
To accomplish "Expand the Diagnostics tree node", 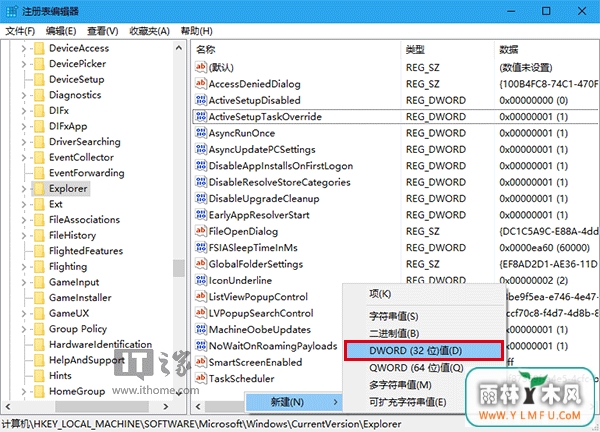I will (x=24, y=95).
